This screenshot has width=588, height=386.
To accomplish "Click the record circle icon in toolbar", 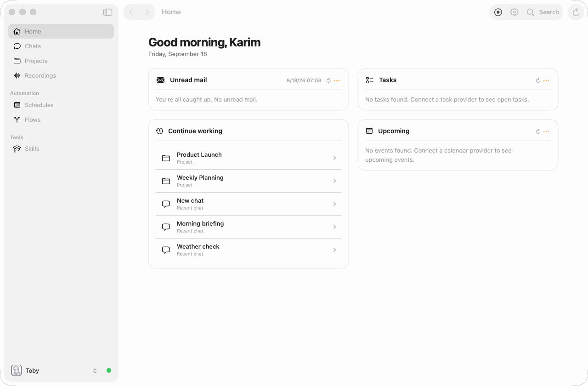I will (498, 12).
